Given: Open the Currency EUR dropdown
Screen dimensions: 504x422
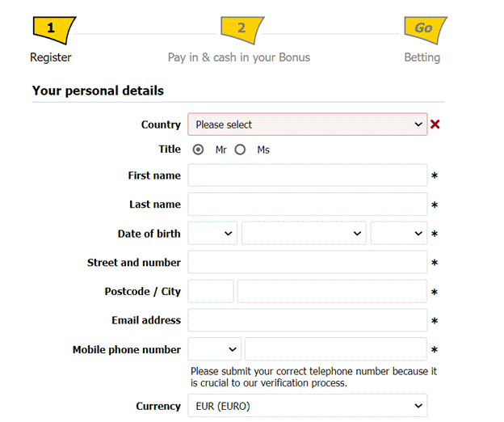Looking at the screenshot, I should (308, 406).
